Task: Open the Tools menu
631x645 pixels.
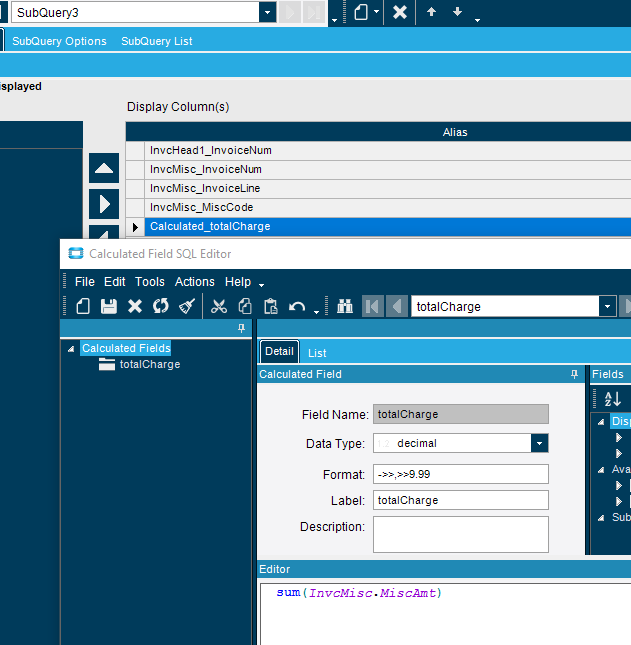Action: click(150, 282)
